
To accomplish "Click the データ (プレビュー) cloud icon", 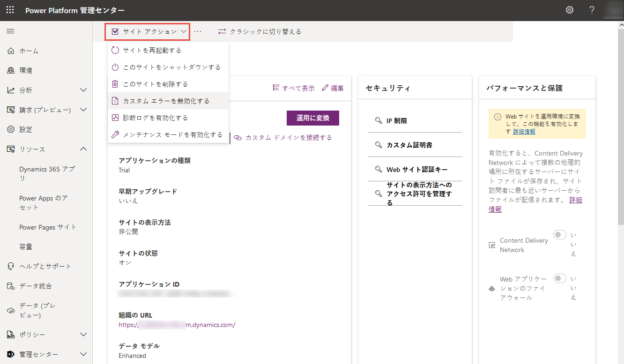I will [11, 310].
